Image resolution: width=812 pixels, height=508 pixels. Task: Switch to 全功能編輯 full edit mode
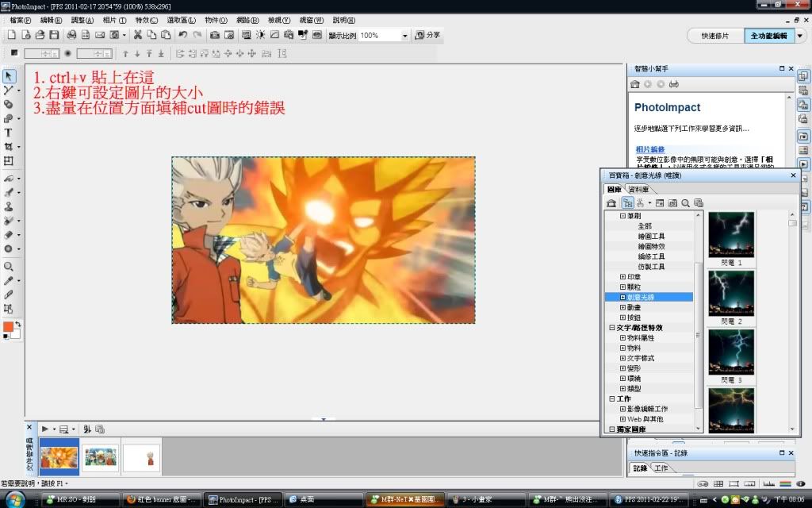[768, 36]
